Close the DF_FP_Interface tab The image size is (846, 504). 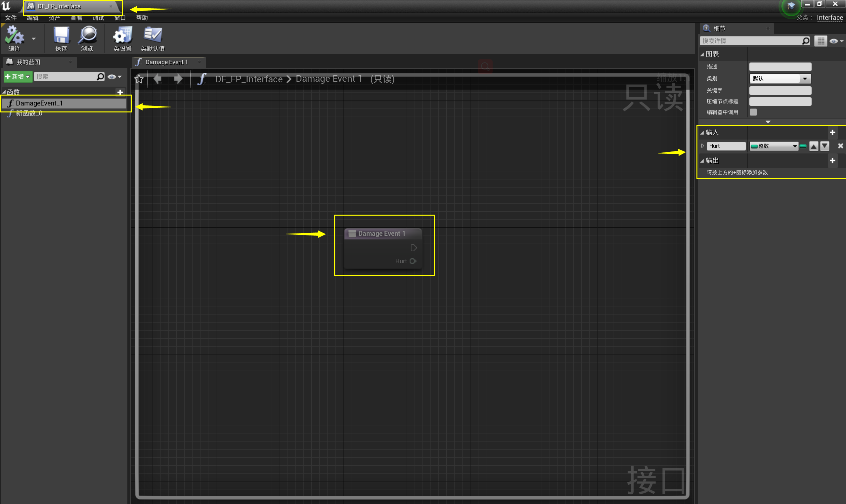(x=111, y=7)
